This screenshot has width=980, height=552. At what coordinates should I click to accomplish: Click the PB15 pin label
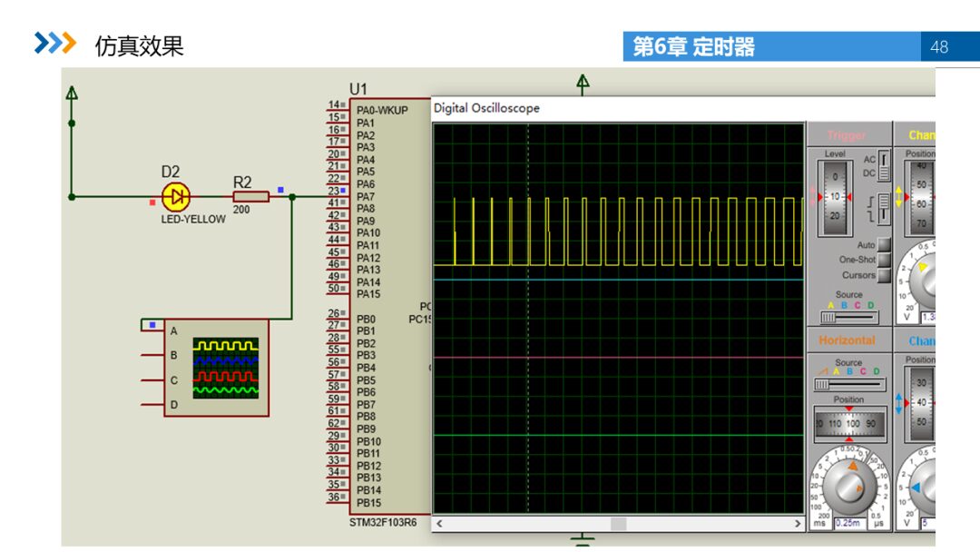(368, 503)
